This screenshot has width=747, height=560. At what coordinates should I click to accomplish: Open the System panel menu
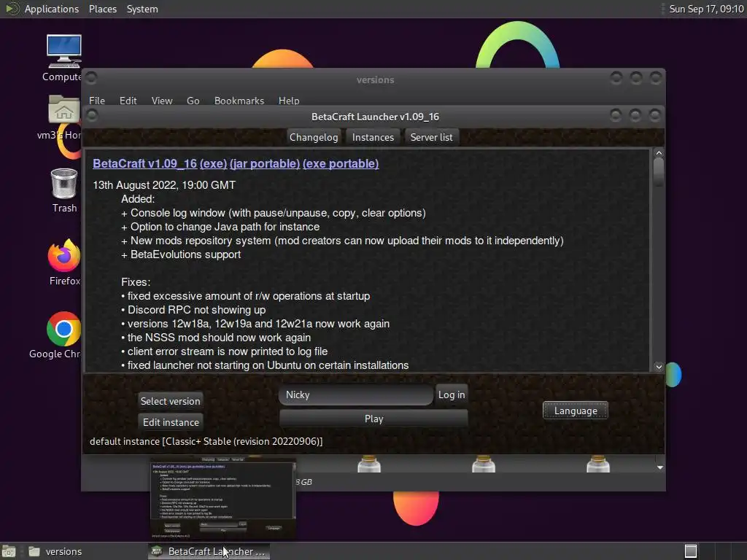point(142,9)
